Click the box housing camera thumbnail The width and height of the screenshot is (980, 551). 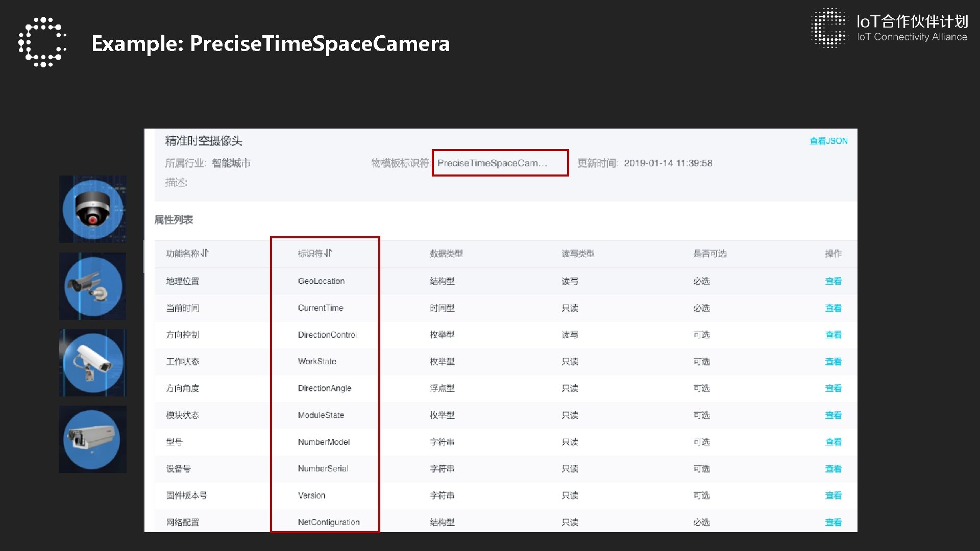(x=92, y=439)
